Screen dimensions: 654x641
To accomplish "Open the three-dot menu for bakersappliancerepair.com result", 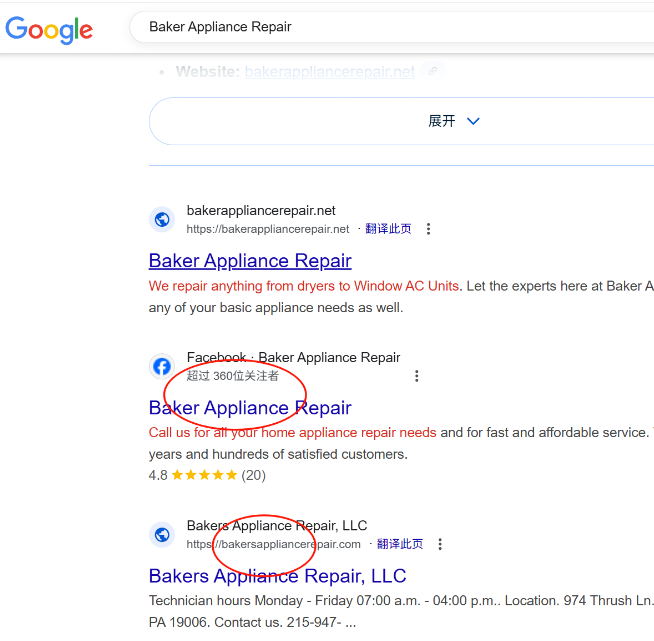I will click(x=440, y=544).
